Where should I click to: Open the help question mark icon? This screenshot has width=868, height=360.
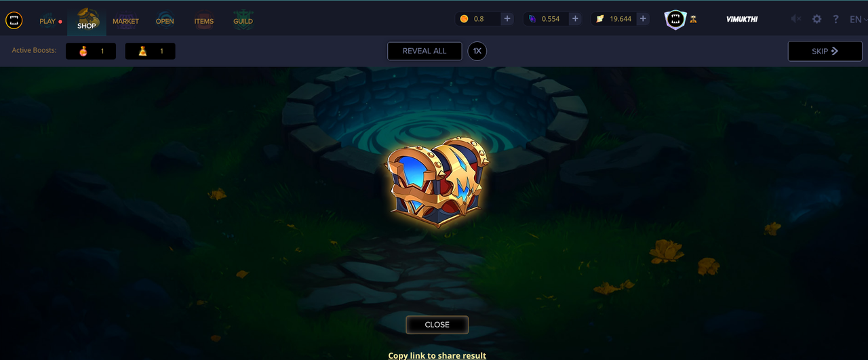tap(836, 19)
